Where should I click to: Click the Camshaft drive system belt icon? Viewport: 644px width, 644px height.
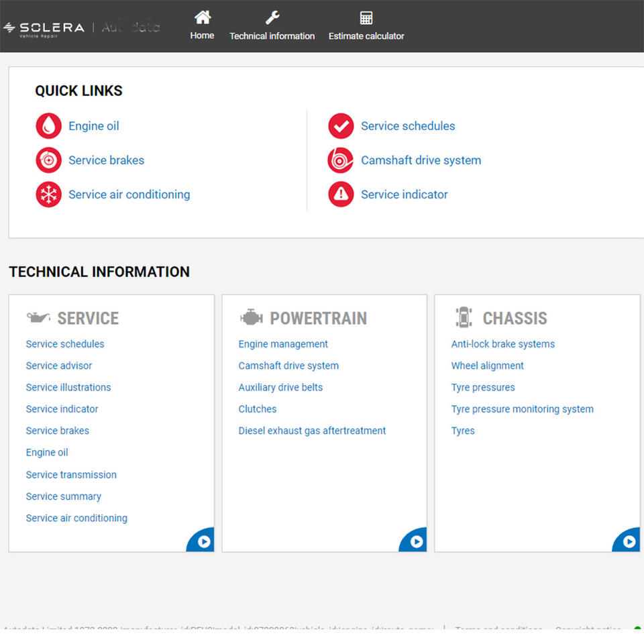pos(341,160)
